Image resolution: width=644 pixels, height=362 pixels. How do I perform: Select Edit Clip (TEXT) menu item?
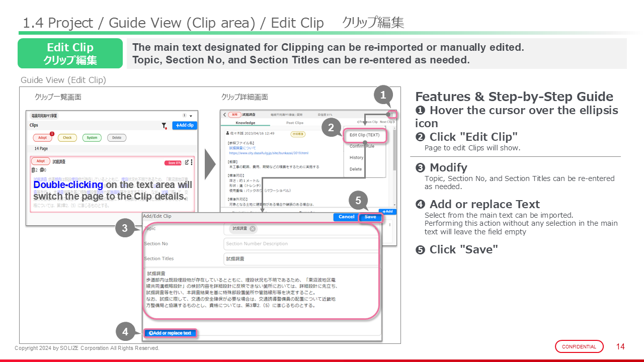[x=364, y=135]
